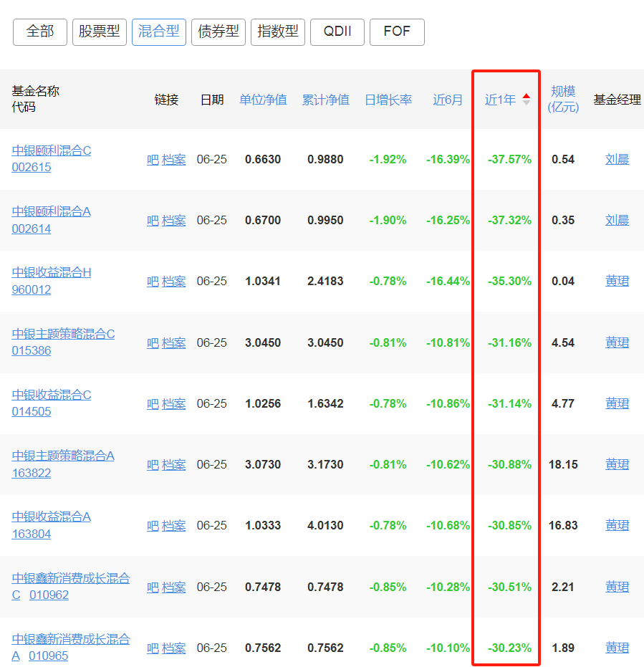
Task: Open 吧 link for 中银颐利混合A
Action: click(153, 221)
